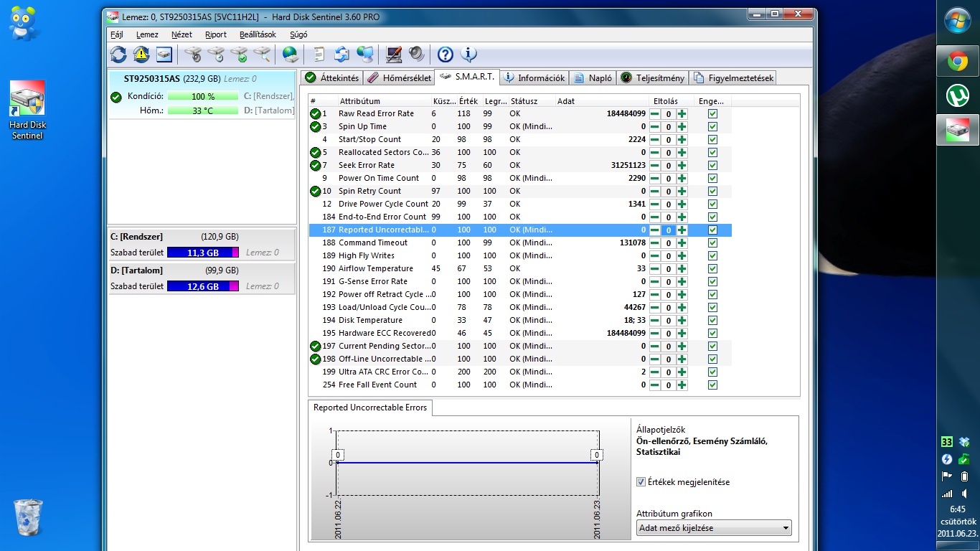Switch to the Áttekintés tab
Viewport: 980px width, 551px height.
331,77
